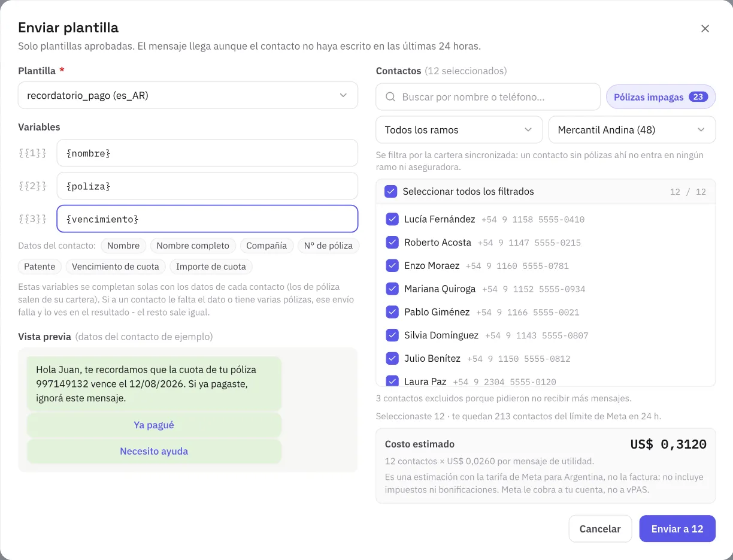The image size is (733, 560).
Task: Click the preview message bubble text
Action: tap(146, 384)
